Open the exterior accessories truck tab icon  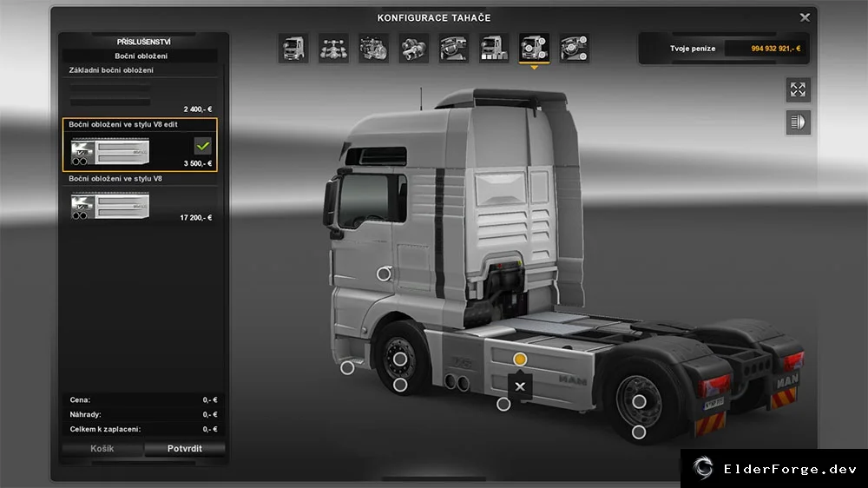pos(534,48)
